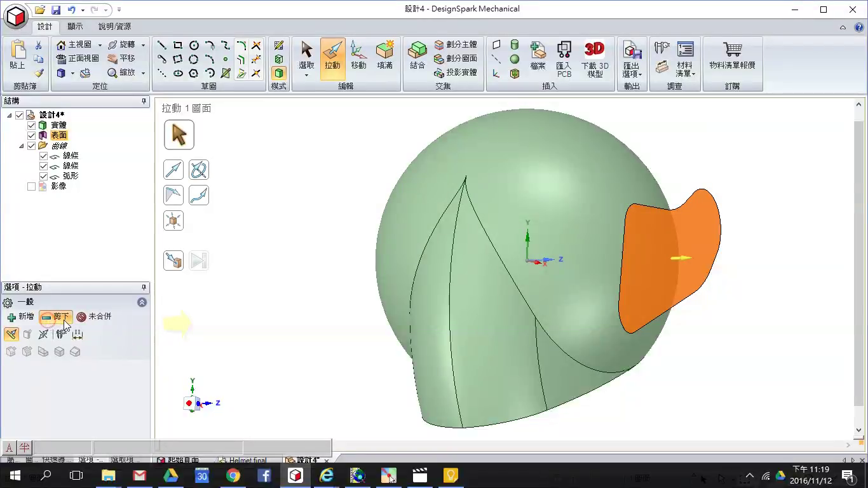868x488 pixels.
Task: Toggle the 剪下 cut option
Action: click(x=55, y=316)
